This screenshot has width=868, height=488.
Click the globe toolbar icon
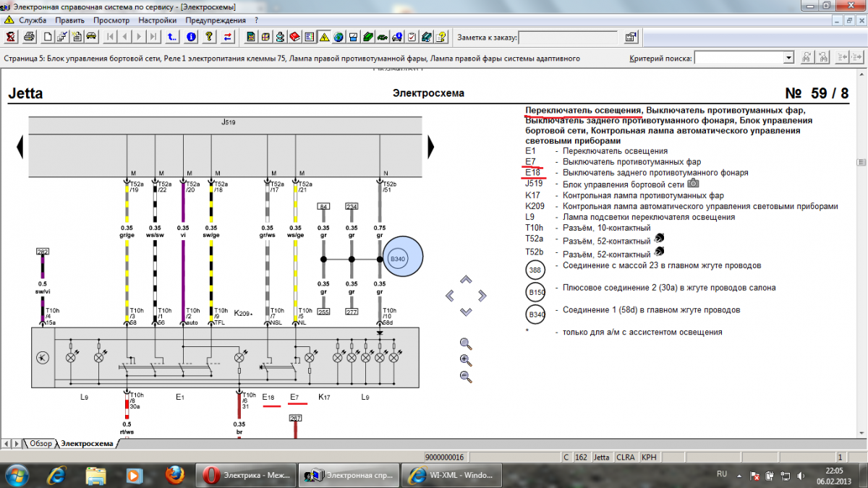pos(339,37)
